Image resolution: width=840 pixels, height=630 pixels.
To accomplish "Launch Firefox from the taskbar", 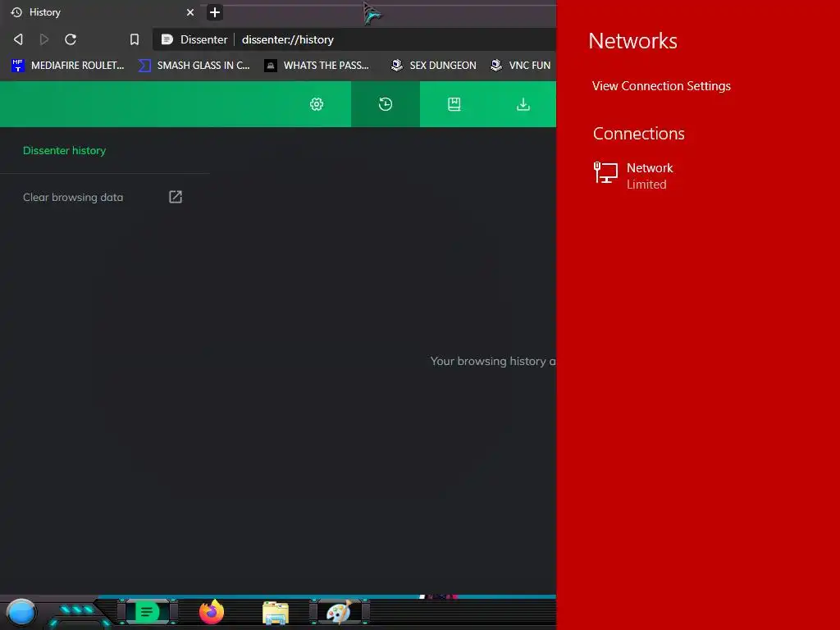I will (x=212, y=612).
